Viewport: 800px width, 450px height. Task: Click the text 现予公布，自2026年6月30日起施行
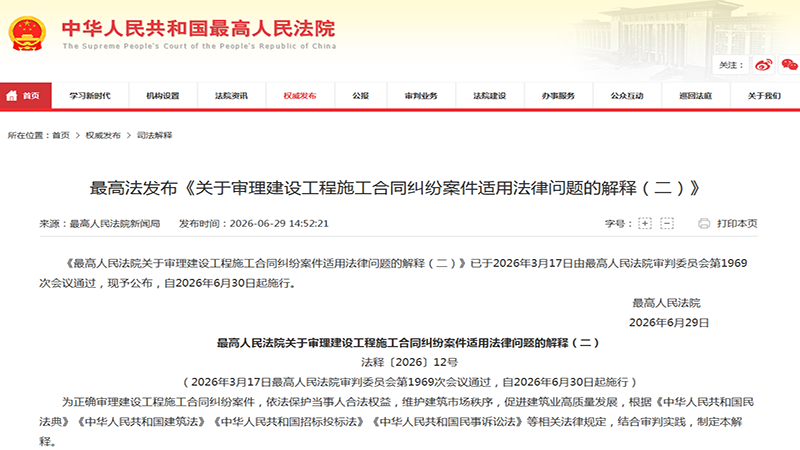(x=202, y=283)
